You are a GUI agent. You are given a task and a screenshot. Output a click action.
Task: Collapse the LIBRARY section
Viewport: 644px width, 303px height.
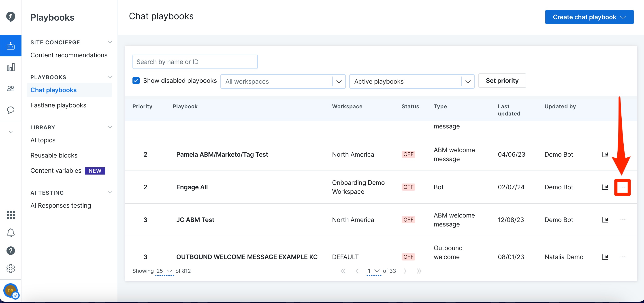110,127
